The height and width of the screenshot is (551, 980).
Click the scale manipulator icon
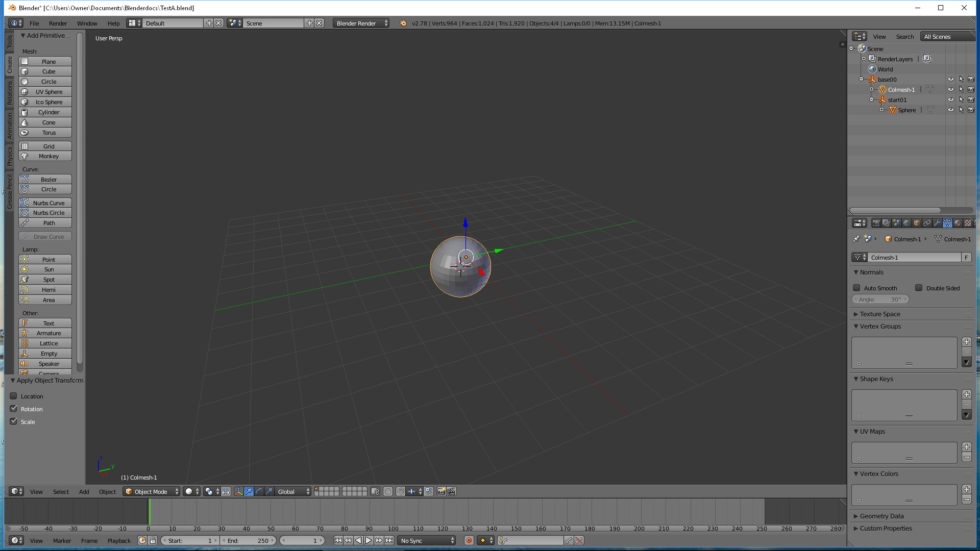pos(269,491)
